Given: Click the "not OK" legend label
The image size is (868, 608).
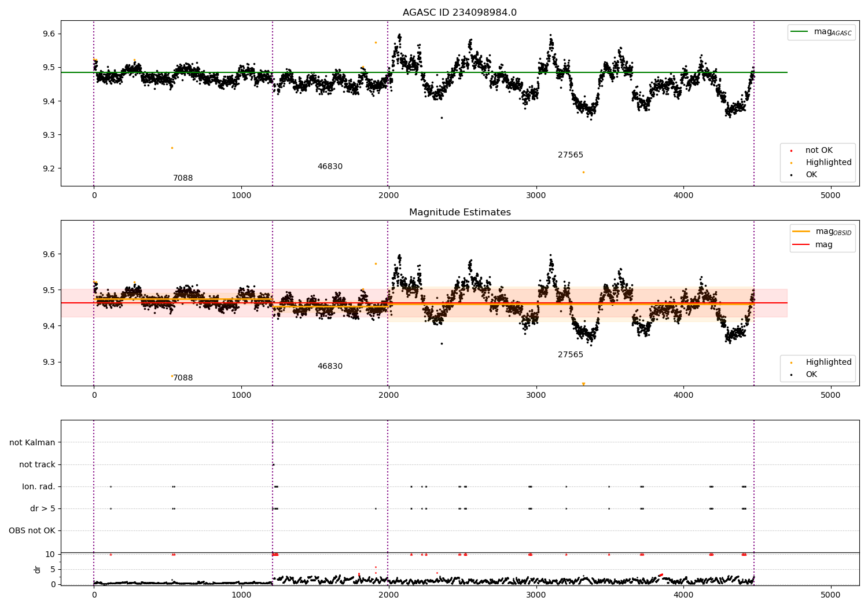Looking at the screenshot, I should pyautogui.click(x=819, y=151).
